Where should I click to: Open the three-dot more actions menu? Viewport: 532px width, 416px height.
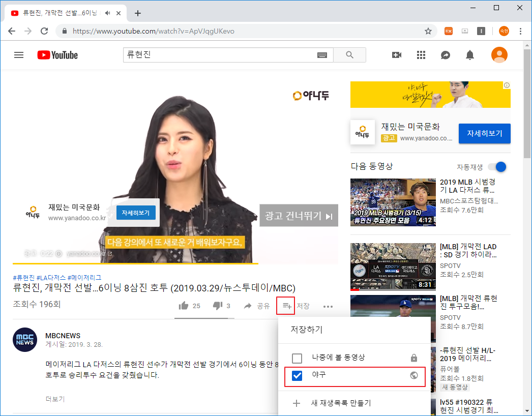click(x=328, y=306)
